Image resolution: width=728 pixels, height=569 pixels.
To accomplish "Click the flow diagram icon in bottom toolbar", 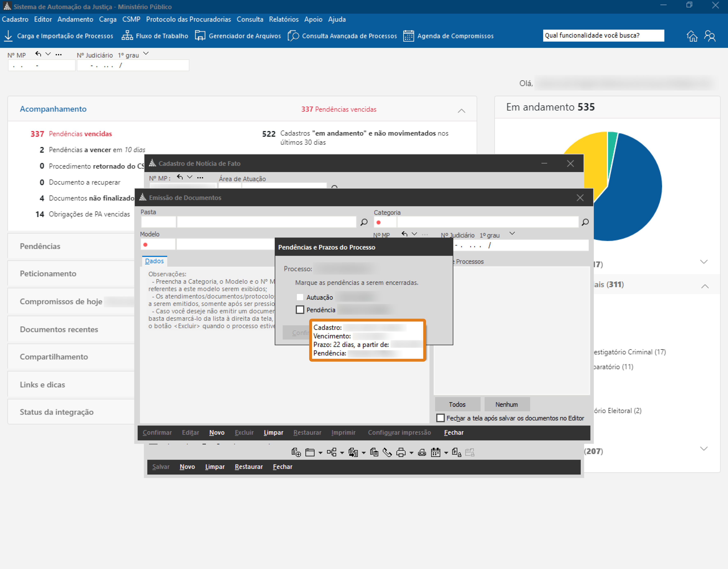I will [x=332, y=452].
